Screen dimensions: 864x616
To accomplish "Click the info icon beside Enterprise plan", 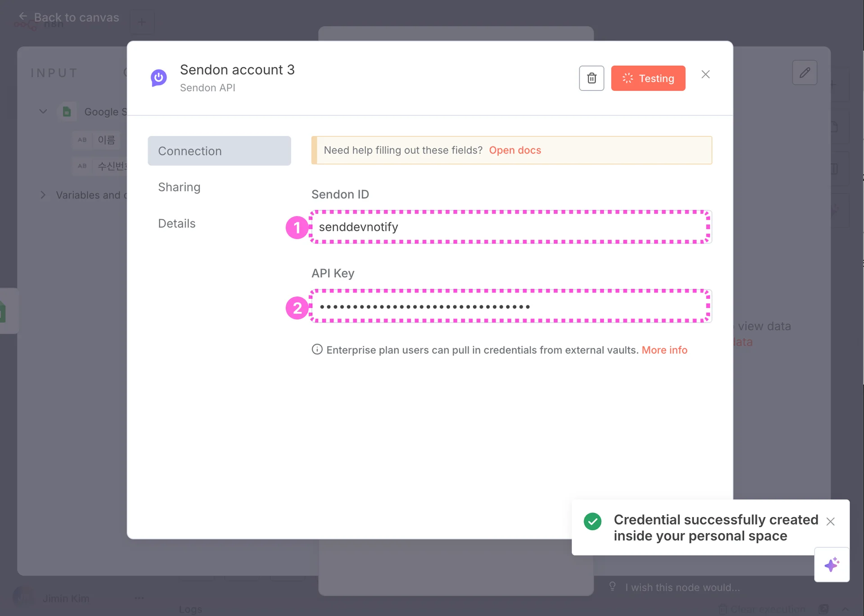I will 317,350.
